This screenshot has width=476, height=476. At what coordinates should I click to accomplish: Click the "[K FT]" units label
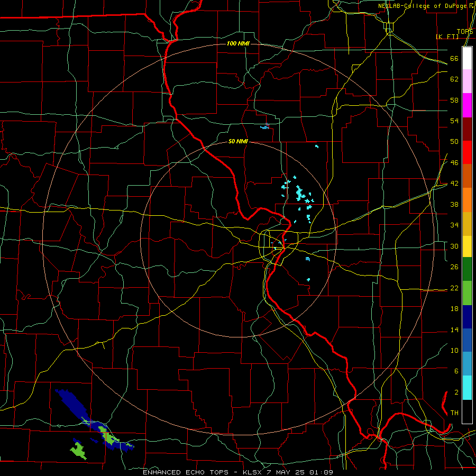pos(447,36)
